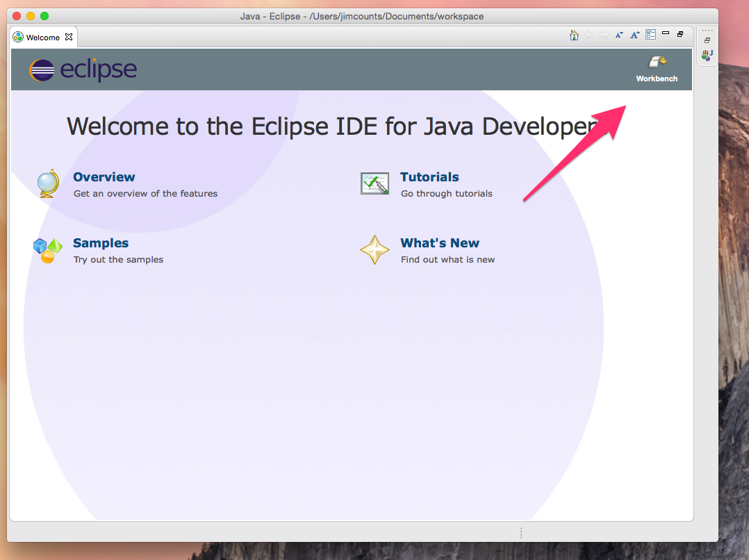Screen dimensions: 749x560
Task: Click the Restore icon in right trim
Action: pyautogui.click(x=707, y=40)
